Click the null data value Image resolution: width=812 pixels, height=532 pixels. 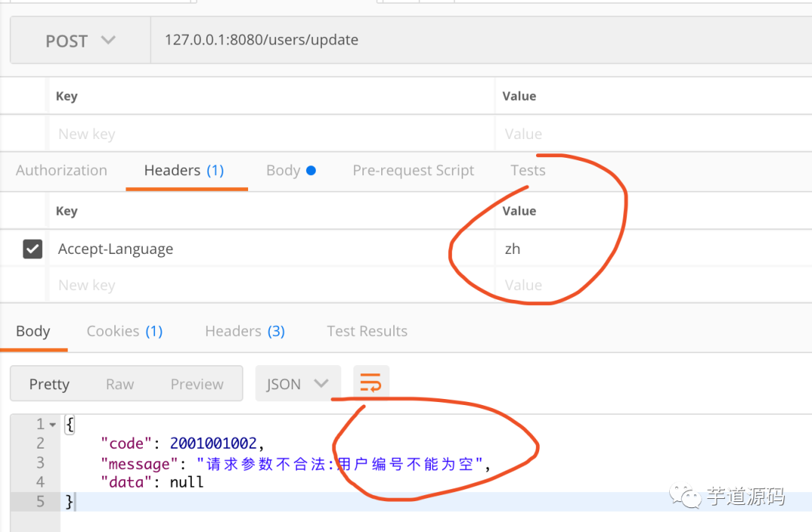click(x=186, y=482)
